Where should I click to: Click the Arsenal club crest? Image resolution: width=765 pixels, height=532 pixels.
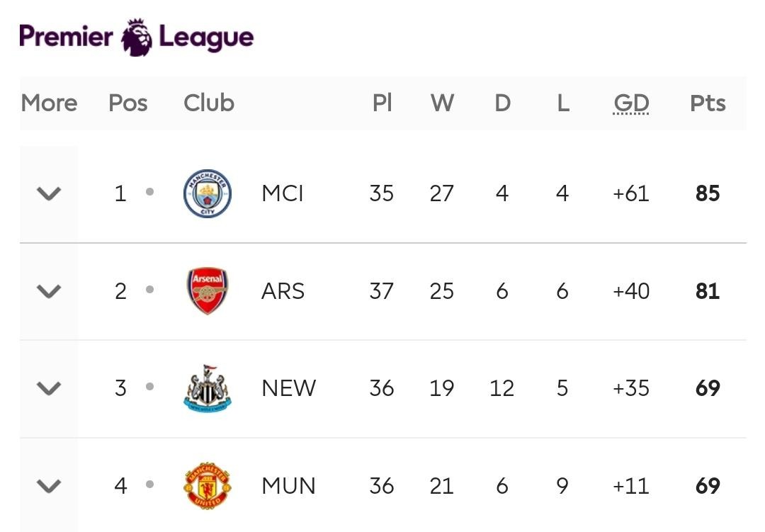tap(208, 291)
